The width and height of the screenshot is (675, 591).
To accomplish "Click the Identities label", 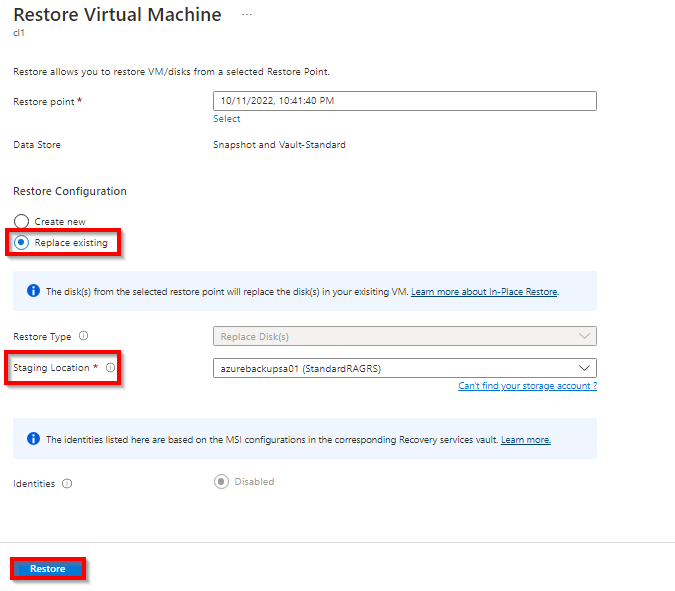I will click(x=34, y=484).
